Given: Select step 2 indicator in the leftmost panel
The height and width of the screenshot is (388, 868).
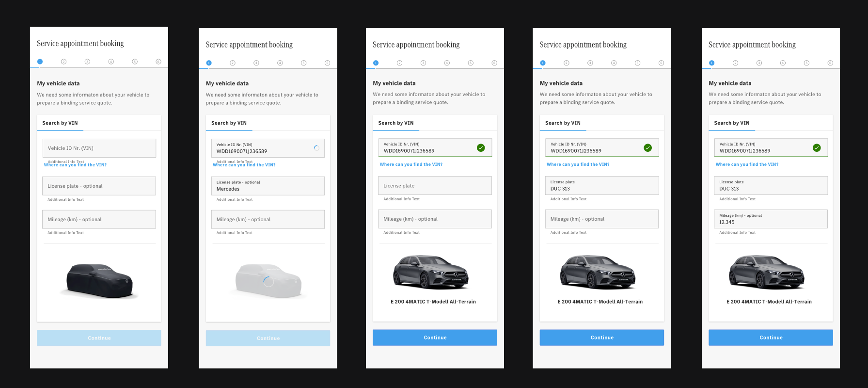Looking at the screenshot, I should 63,62.
